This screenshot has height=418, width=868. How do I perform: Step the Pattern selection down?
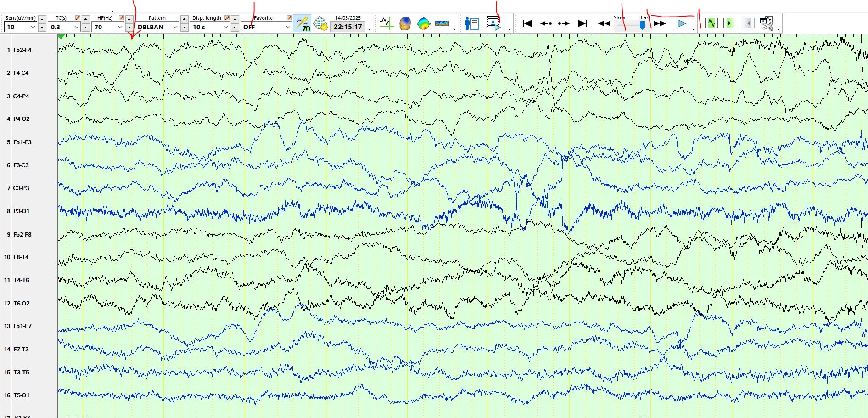click(184, 28)
